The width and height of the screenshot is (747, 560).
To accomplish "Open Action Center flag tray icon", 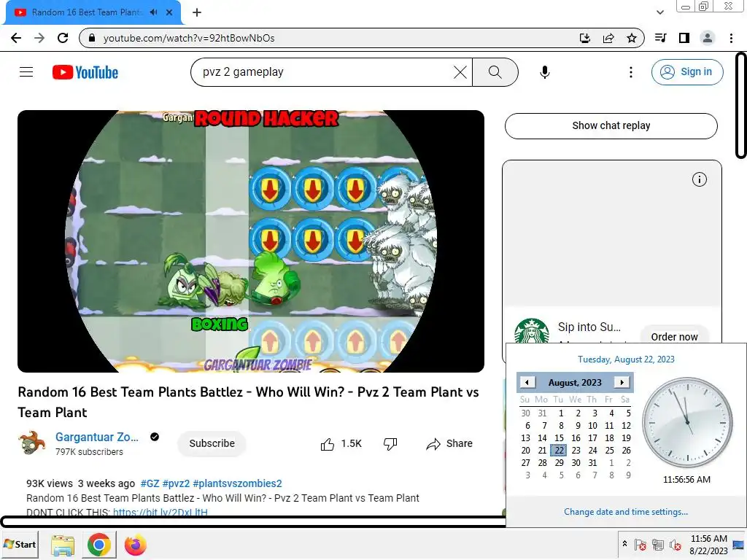I will click(x=640, y=545).
